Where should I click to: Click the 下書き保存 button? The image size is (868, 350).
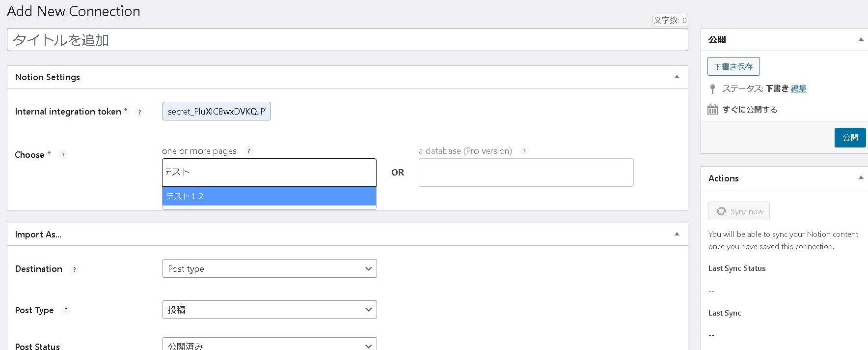click(x=733, y=66)
